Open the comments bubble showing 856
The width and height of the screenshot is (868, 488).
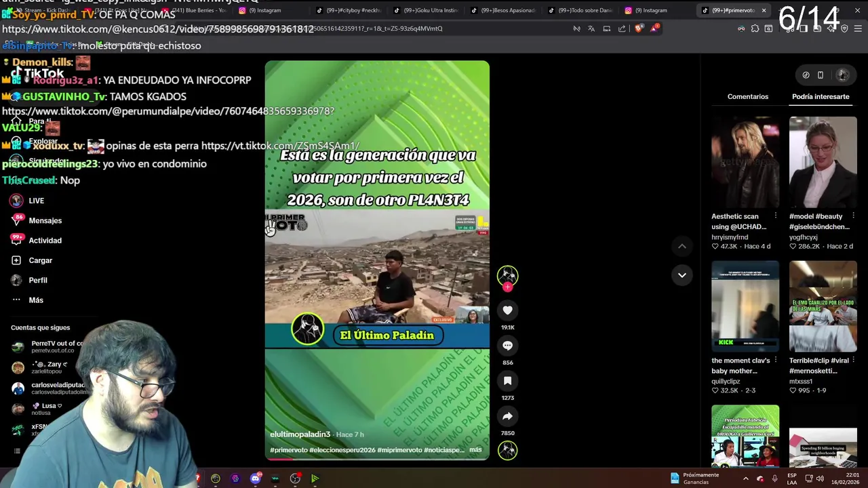click(507, 346)
